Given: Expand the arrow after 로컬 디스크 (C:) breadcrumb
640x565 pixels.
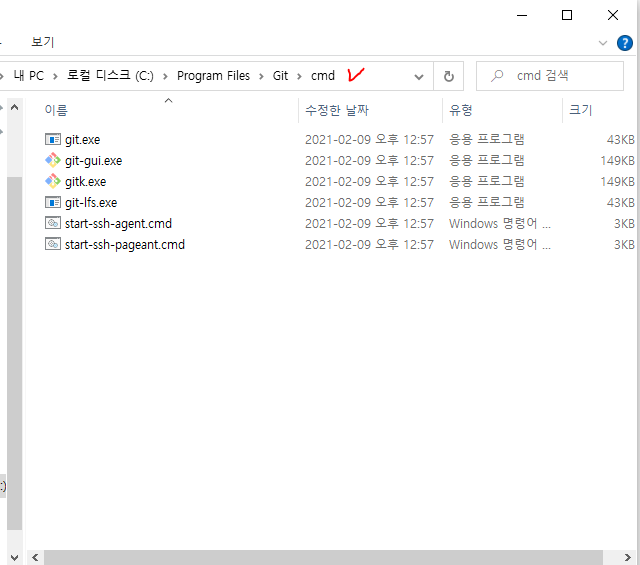Looking at the screenshot, I should click(x=165, y=76).
